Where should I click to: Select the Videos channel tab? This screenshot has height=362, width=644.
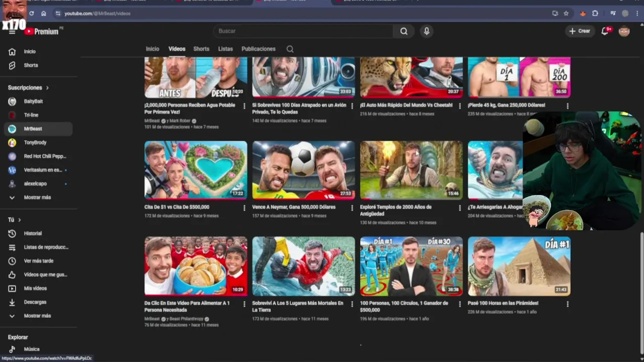point(177,49)
